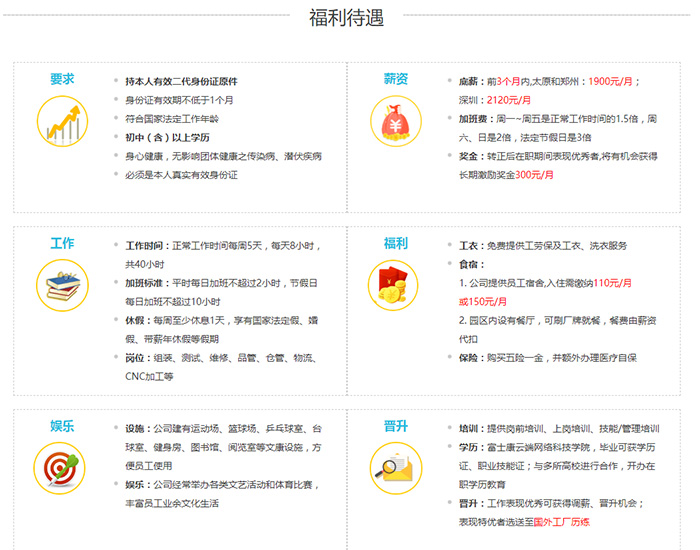Click the line starting 身心健康，无影响团体健康

pyautogui.click(x=223, y=157)
